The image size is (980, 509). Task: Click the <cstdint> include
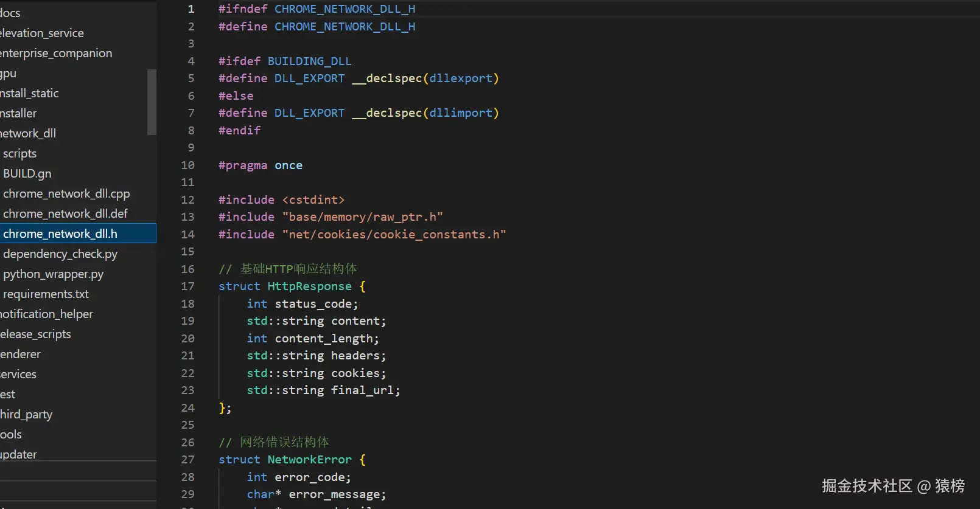[313, 200]
